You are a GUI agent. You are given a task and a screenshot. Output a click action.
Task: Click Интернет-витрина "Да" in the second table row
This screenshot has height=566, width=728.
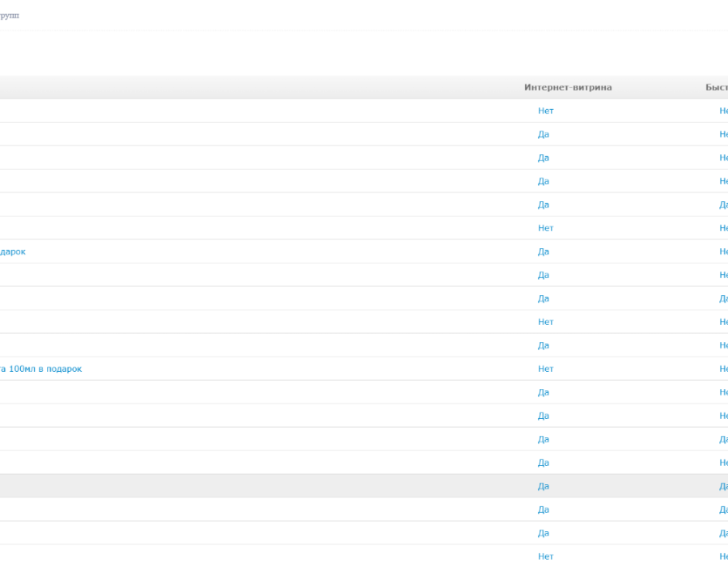tap(544, 134)
